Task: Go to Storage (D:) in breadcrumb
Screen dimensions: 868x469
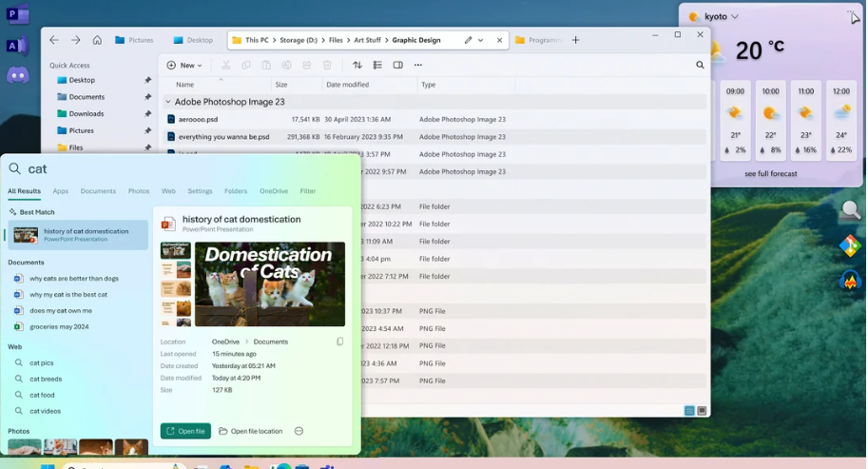Action: click(x=299, y=40)
